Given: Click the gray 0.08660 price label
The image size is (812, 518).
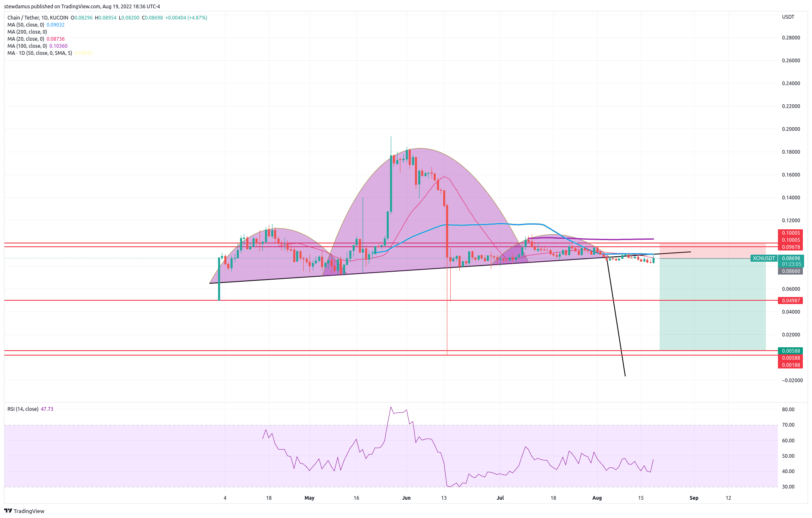Looking at the screenshot, I should [791, 271].
